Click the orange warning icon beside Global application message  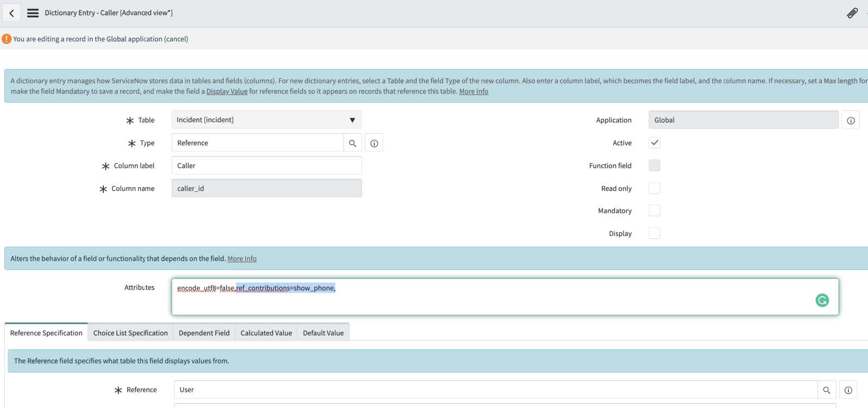(x=7, y=39)
